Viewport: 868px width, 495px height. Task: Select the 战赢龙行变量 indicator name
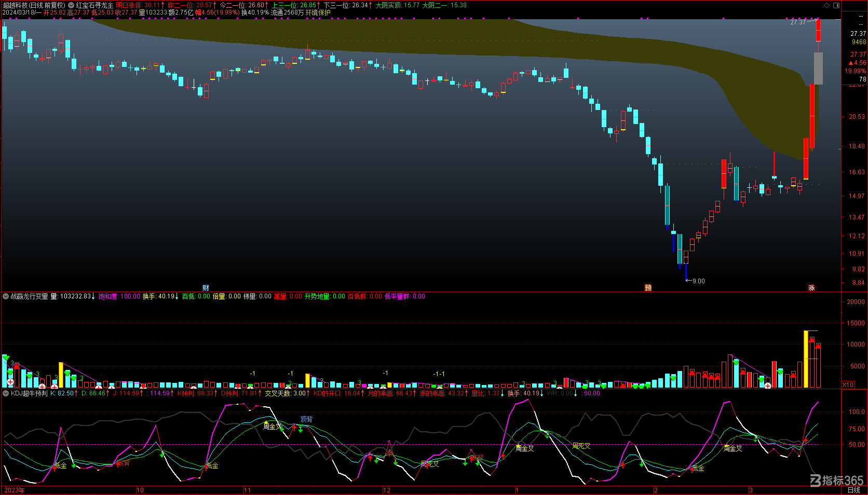tap(29, 296)
